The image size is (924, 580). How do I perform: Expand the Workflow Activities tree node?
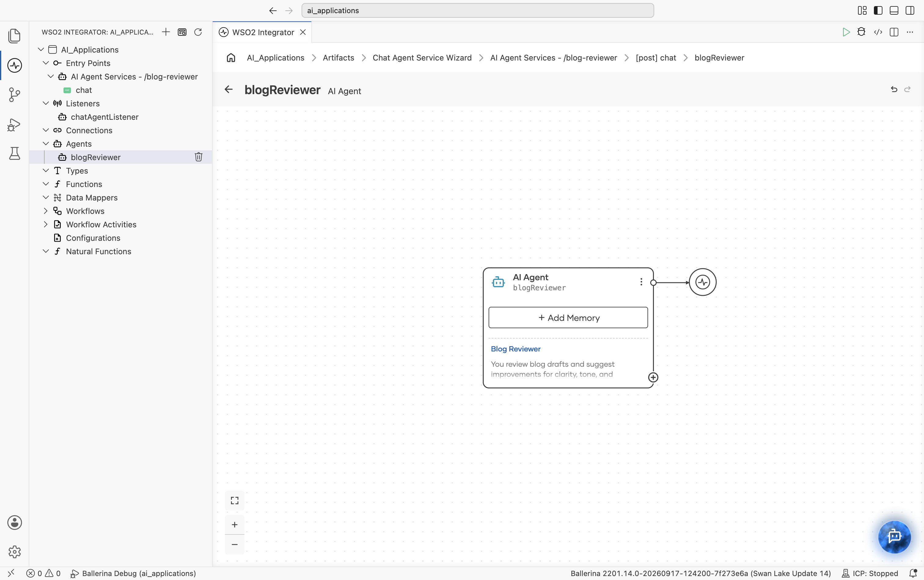[46, 224]
